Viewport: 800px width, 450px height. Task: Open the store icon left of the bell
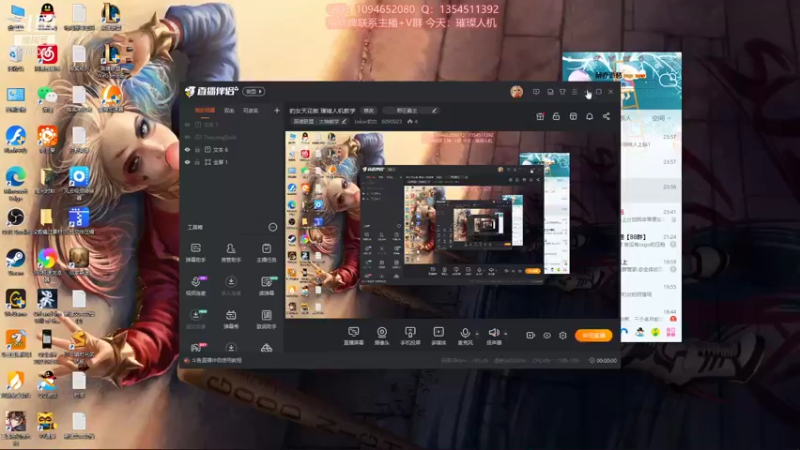pyautogui.click(x=573, y=116)
